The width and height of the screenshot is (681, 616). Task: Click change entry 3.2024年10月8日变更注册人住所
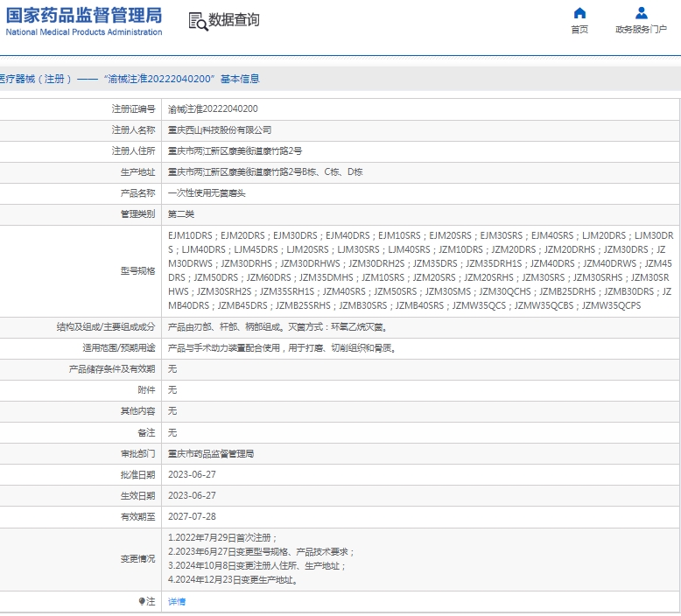click(256, 565)
